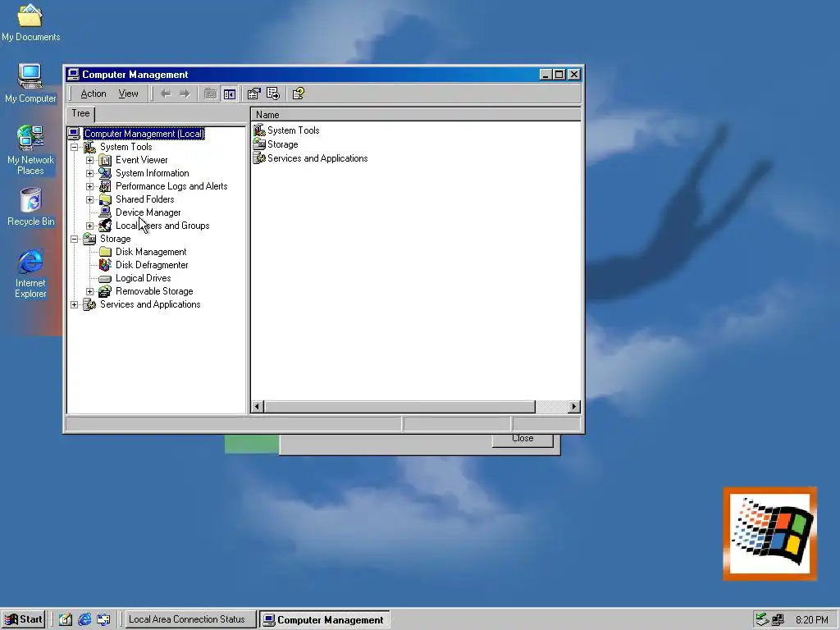840x630 pixels.
Task: Open the Properties toolbar icon
Action: [254, 94]
